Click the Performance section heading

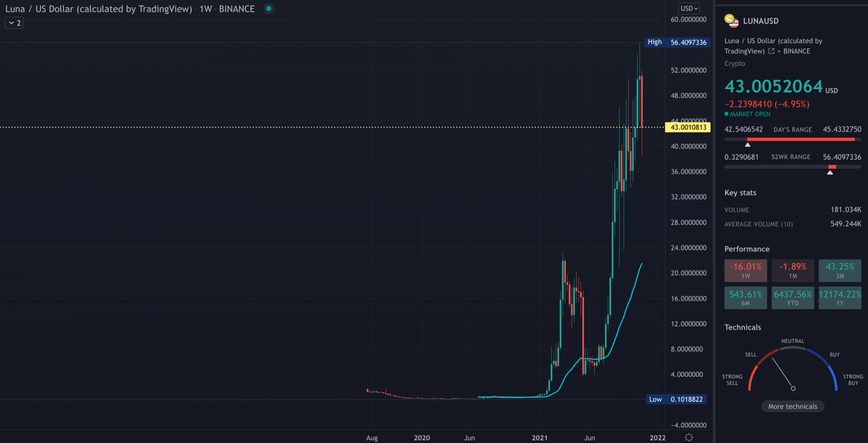(747, 249)
